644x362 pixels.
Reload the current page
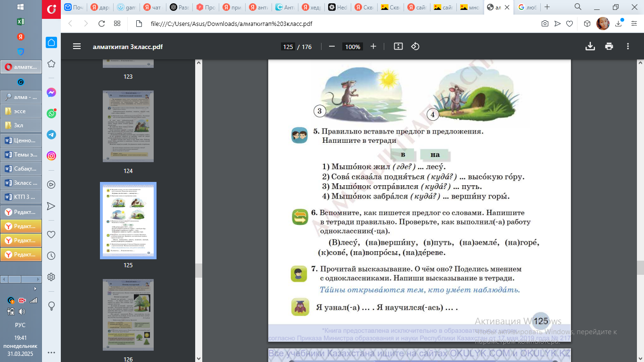pyautogui.click(x=101, y=24)
